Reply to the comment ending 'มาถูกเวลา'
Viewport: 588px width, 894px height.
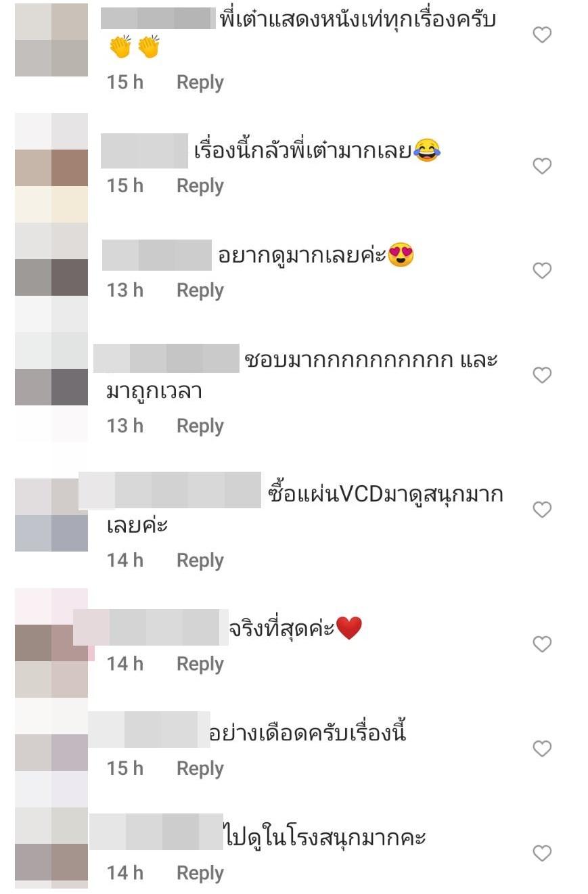tap(200, 426)
